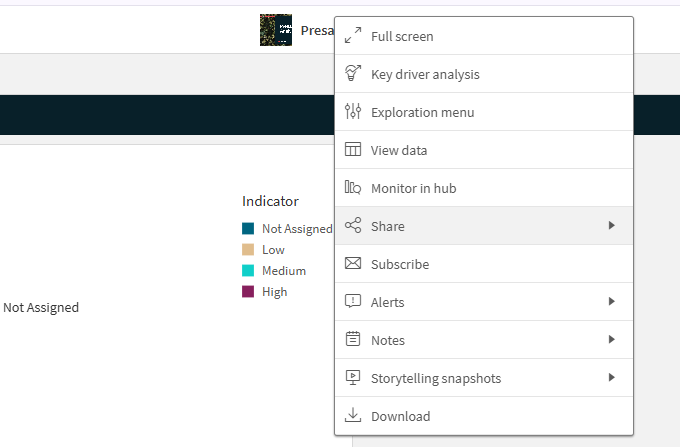
Task: Click the Exploration menu sliders icon
Action: coord(352,112)
